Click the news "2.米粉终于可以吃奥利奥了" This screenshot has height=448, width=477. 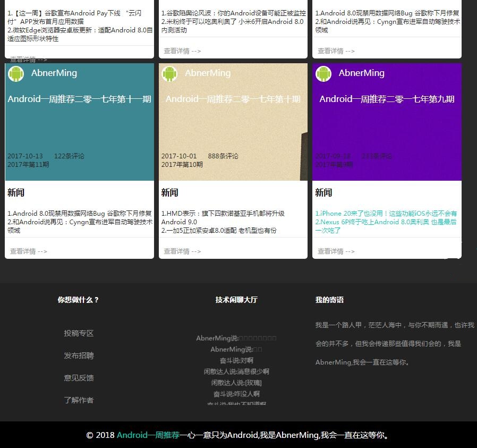tap(233, 26)
